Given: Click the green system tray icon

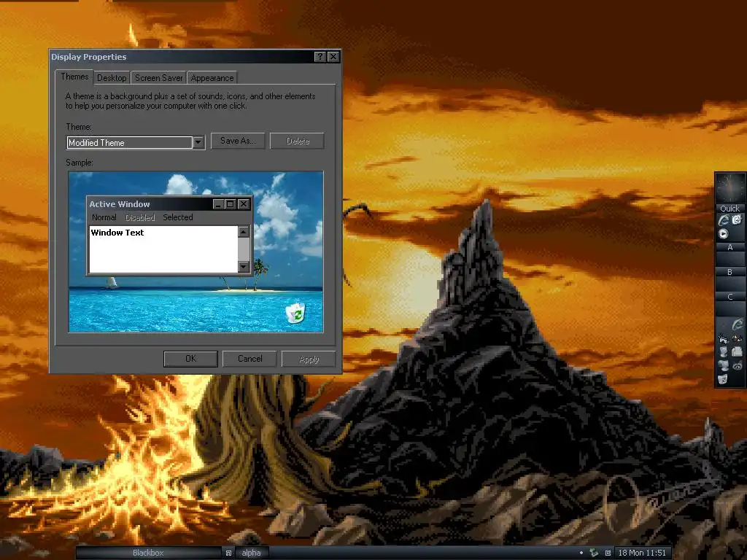Looking at the screenshot, I should tap(594, 553).
